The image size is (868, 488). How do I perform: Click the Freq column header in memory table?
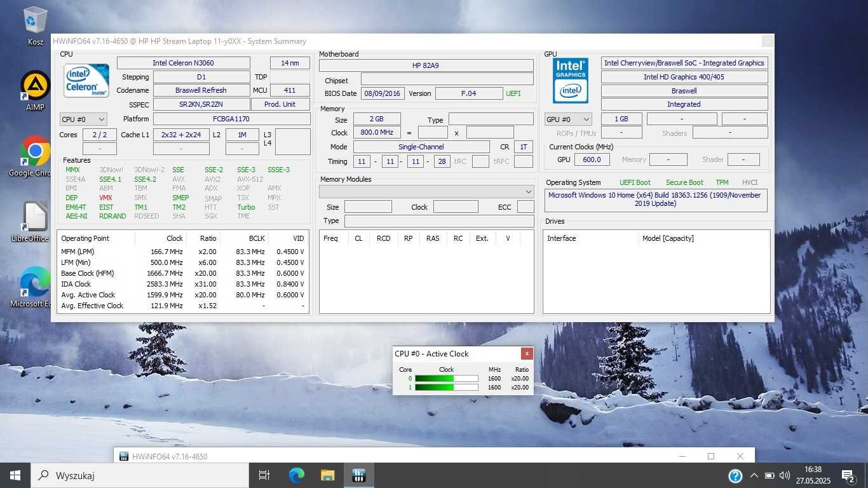(x=333, y=238)
